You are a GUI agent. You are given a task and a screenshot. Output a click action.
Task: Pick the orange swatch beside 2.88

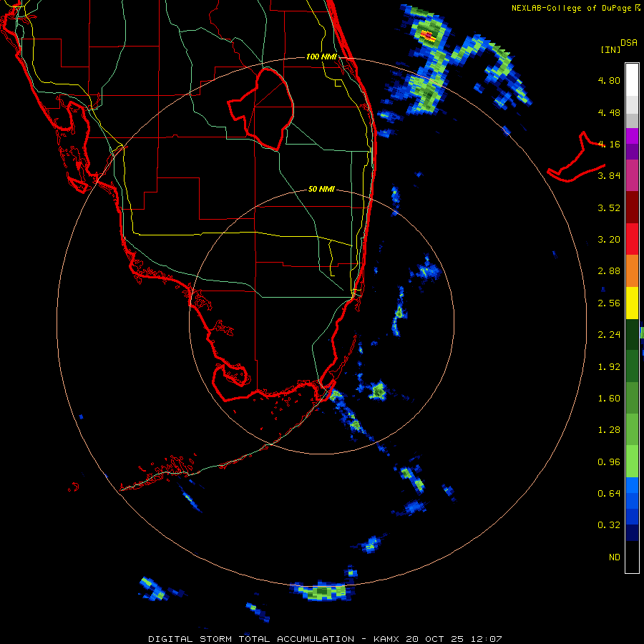[632, 271]
